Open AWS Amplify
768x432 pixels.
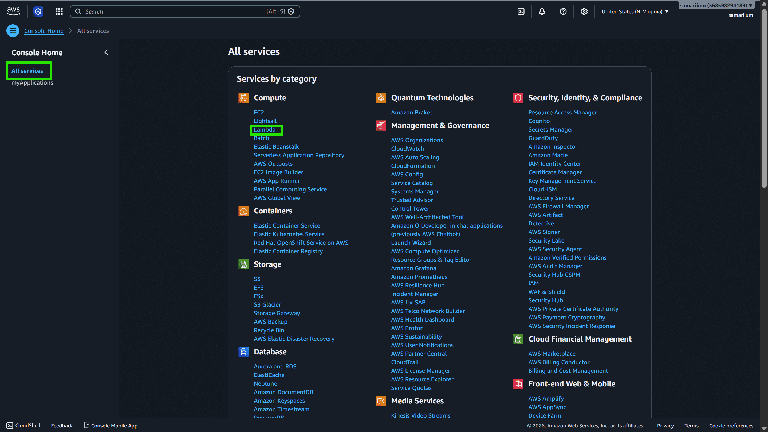(546, 399)
